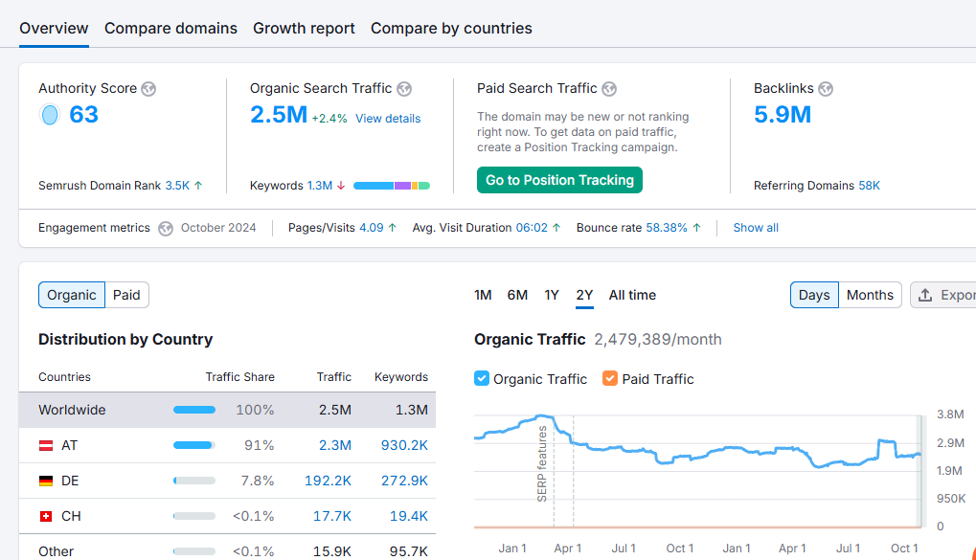
Task: Open View details link
Action: pos(388,119)
